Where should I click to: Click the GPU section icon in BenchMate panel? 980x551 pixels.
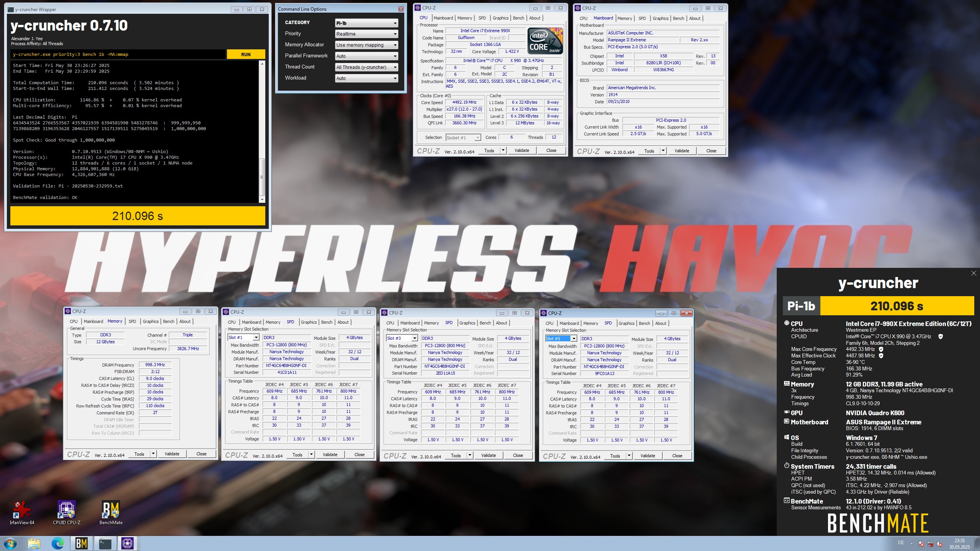[x=787, y=412]
